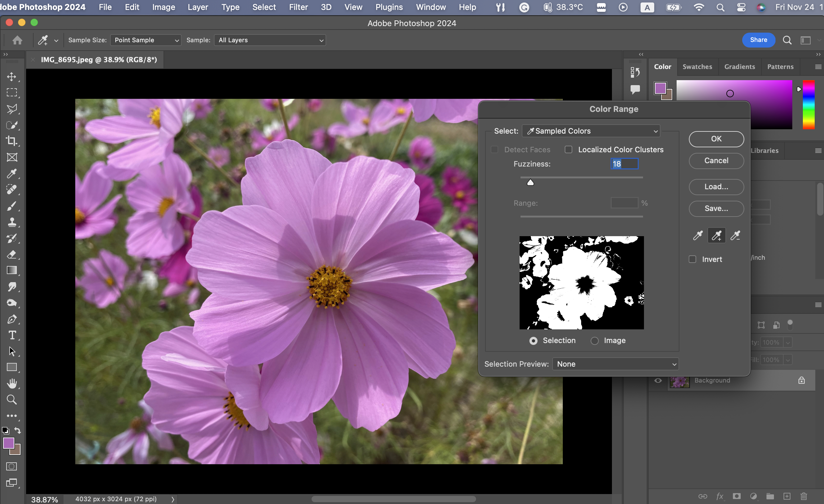This screenshot has height=504, width=824.
Task: Activate the Zoom tool in the toolbar
Action: tap(12, 400)
